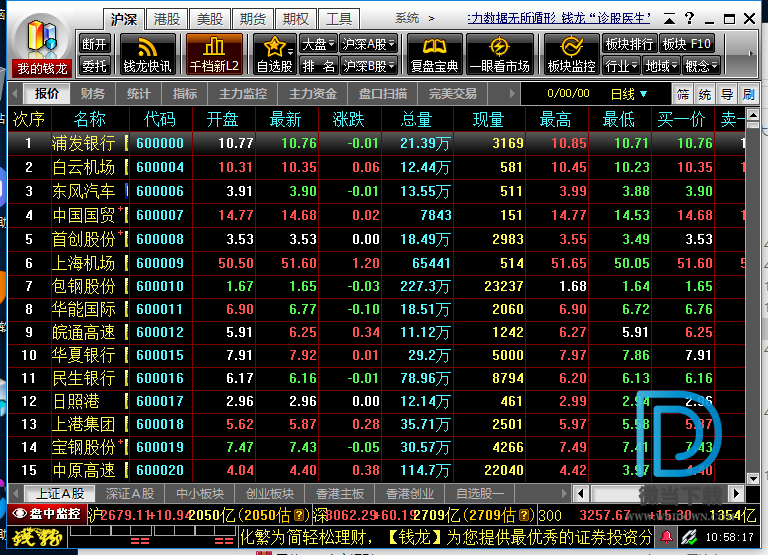Switch to 美股 tab

[x=210, y=19]
